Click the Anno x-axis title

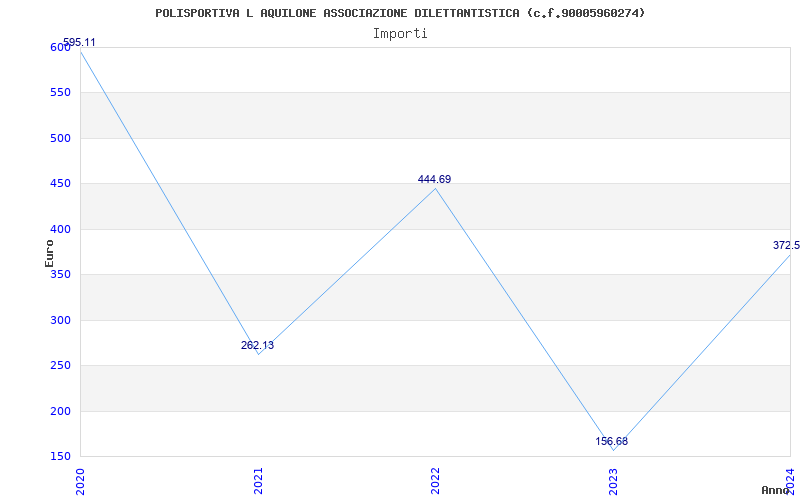pyautogui.click(x=776, y=490)
